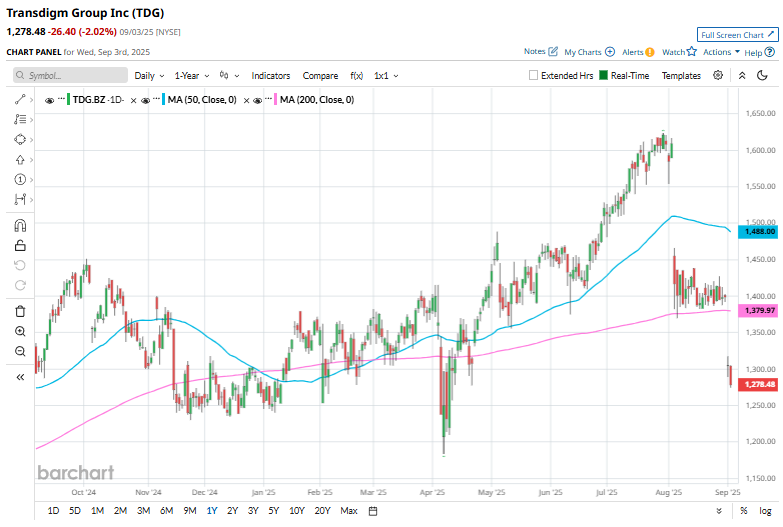Click the blue MA 50 color swatch
The height and width of the screenshot is (527, 783).
pos(163,99)
